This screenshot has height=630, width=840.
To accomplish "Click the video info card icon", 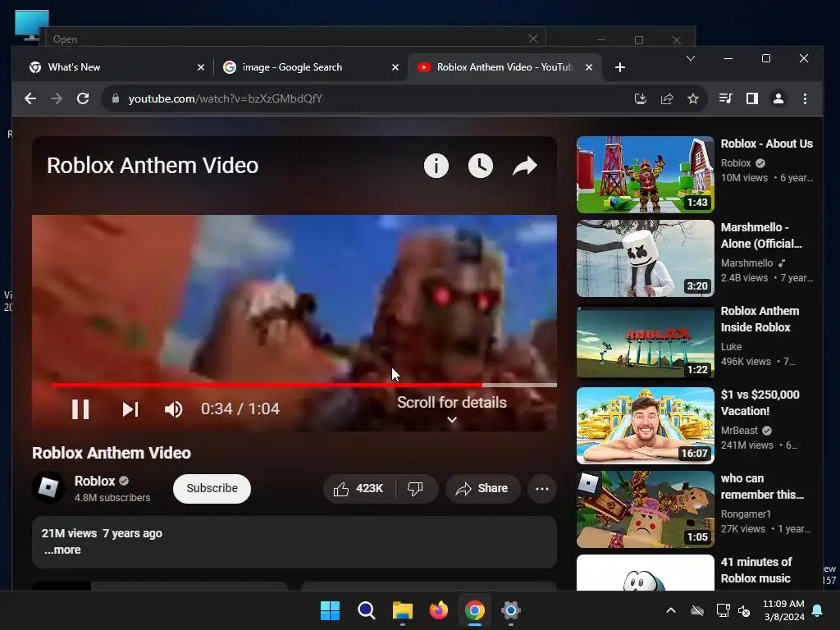I will pyautogui.click(x=436, y=166).
